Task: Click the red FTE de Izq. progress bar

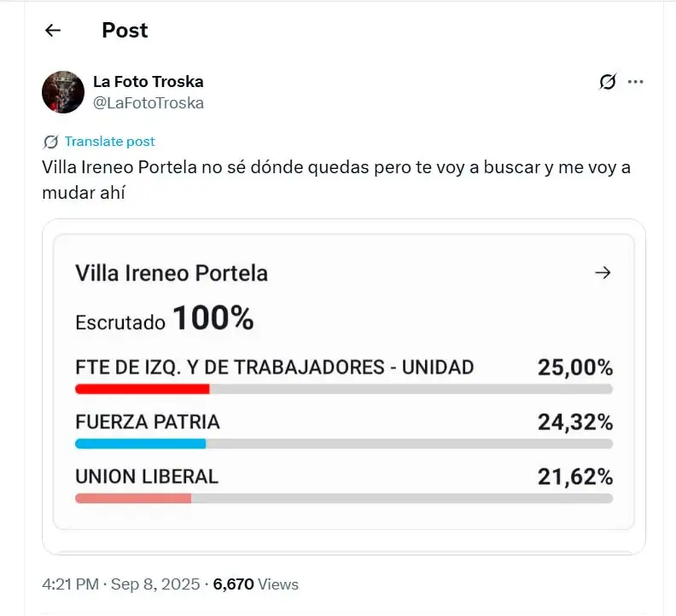Action: coord(143,389)
